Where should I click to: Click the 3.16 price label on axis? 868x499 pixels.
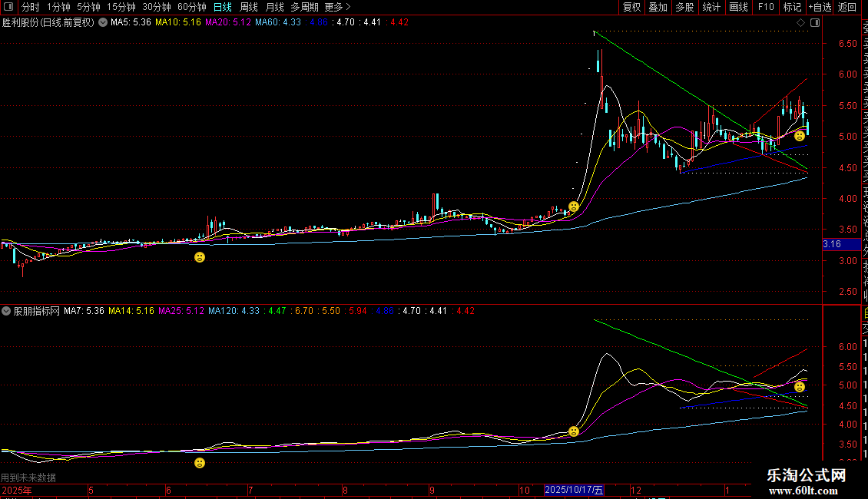(831, 244)
